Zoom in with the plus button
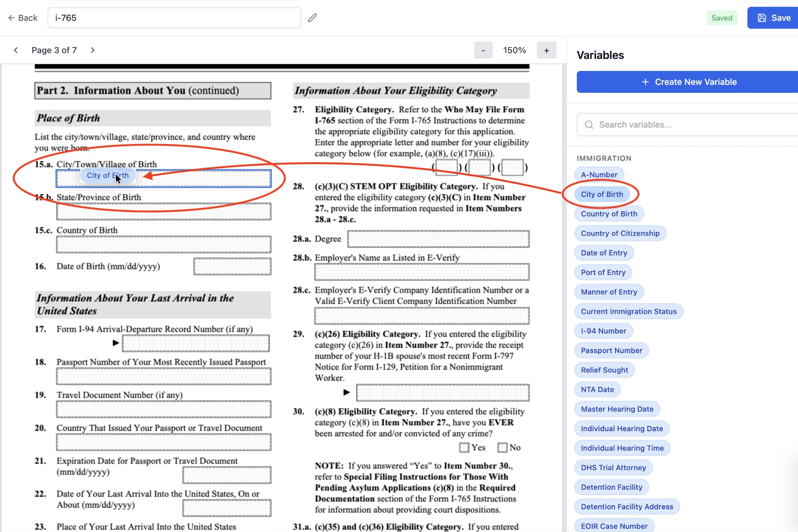The height and width of the screenshot is (532, 798). [x=546, y=50]
